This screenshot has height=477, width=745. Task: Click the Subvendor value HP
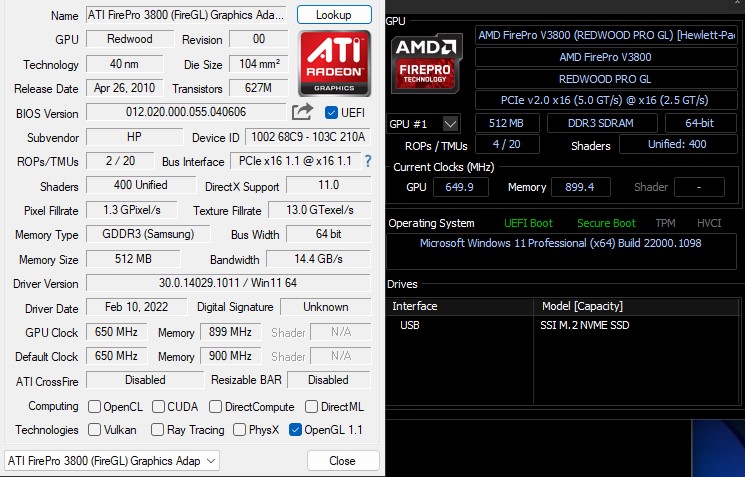134,137
